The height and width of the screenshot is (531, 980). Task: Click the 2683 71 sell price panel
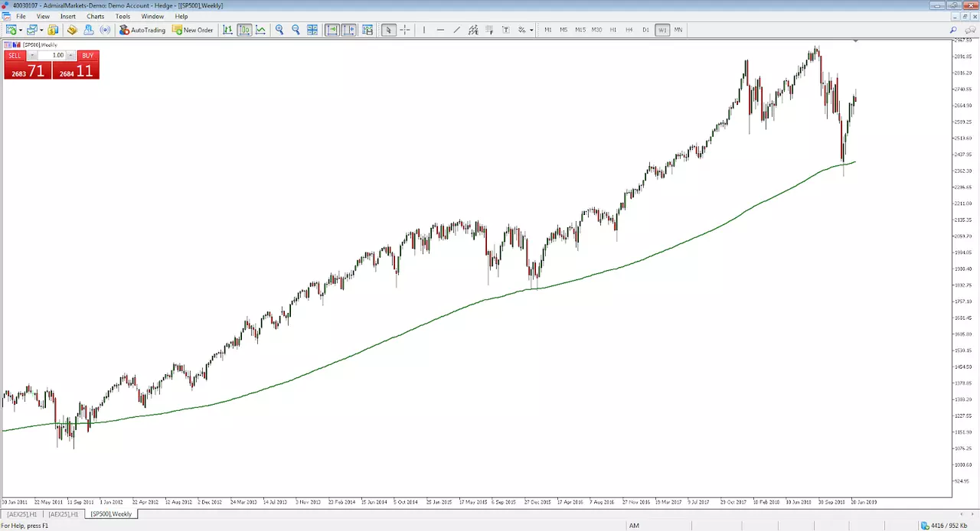click(x=28, y=70)
